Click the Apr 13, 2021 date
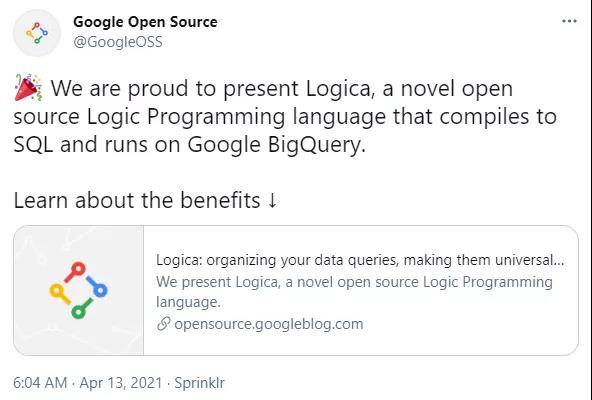 click(x=121, y=383)
